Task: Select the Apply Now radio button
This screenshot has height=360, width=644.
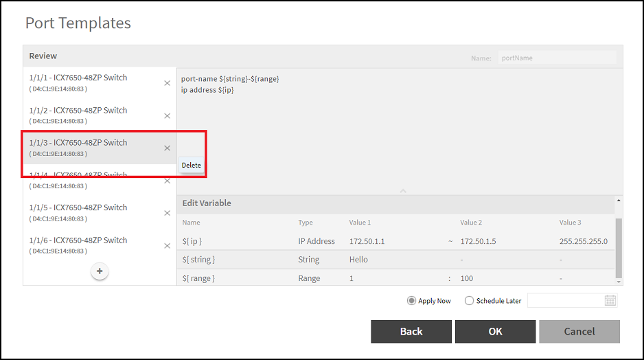Action: point(411,301)
